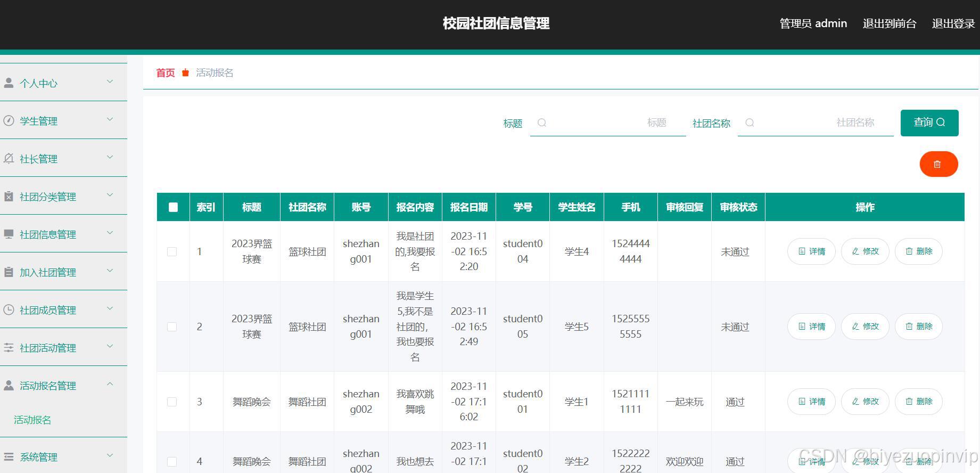
Task: Toggle the select-all checkbox in table header
Action: point(173,207)
